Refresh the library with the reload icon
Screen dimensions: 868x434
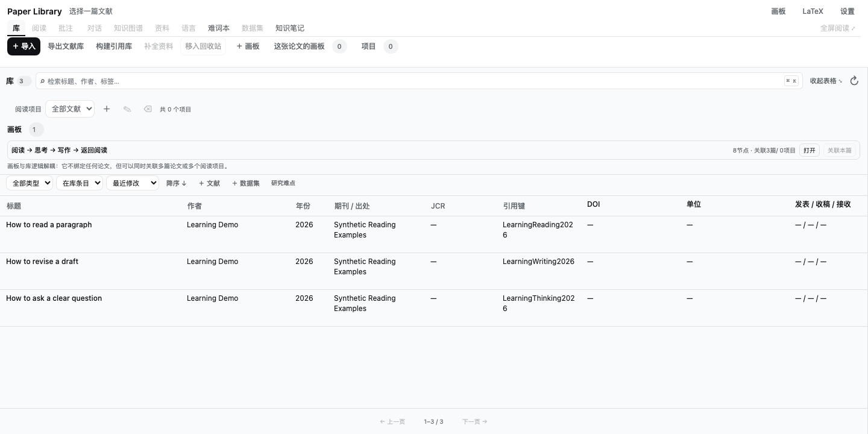pyautogui.click(x=854, y=81)
